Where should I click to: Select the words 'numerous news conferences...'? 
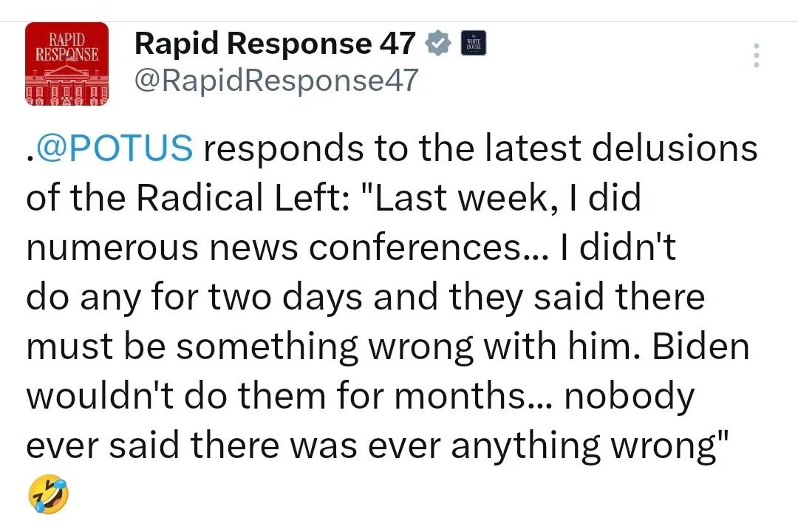pos(287,248)
